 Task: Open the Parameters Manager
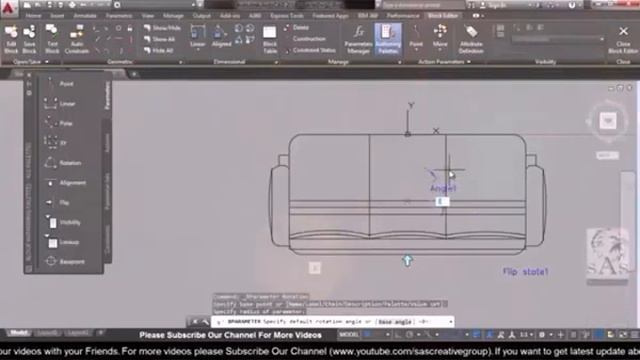358,39
